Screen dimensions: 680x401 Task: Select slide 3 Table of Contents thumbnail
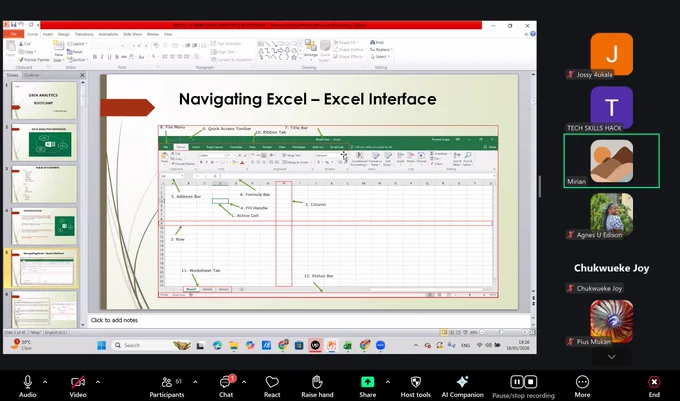pos(44,184)
